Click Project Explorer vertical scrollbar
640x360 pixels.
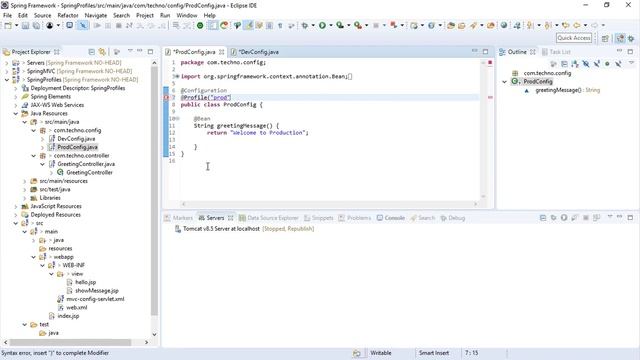pyautogui.click(x=154, y=191)
